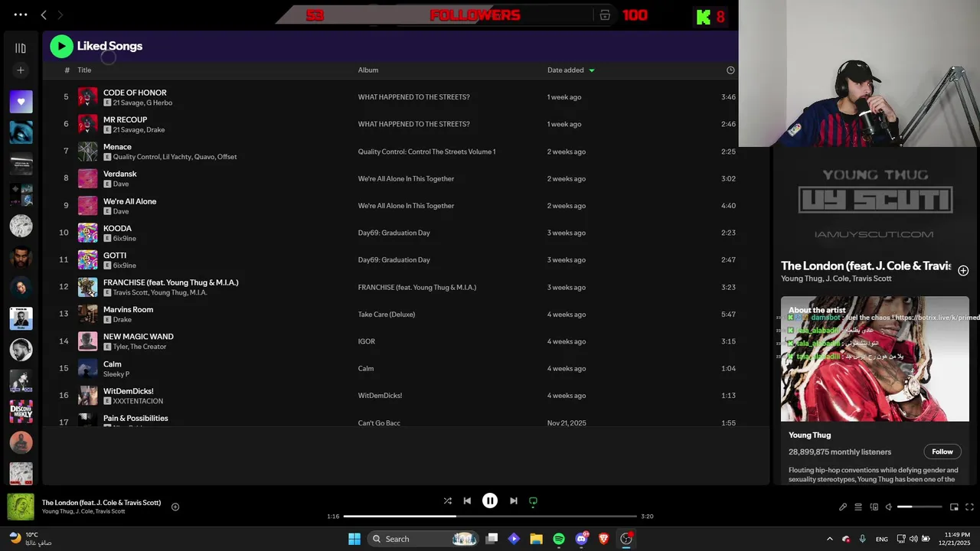The image size is (980, 551).
Task: Select KOODA track
Action: (x=117, y=228)
